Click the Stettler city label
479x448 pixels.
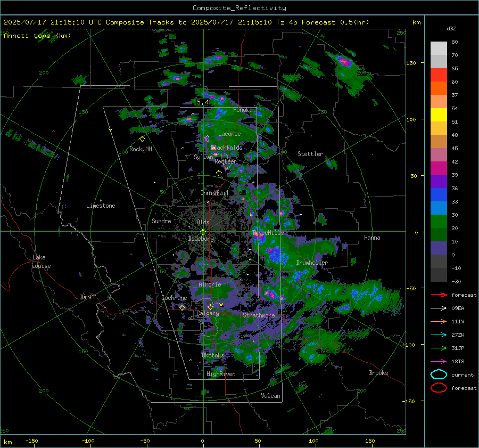(x=310, y=154)
